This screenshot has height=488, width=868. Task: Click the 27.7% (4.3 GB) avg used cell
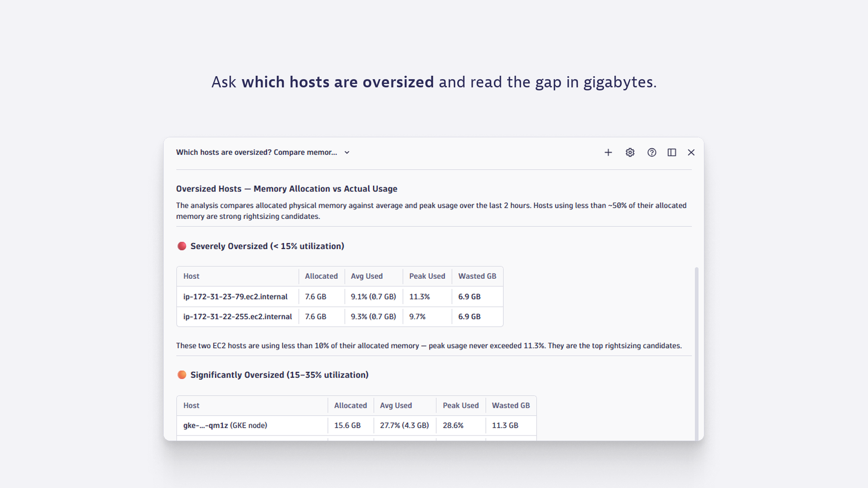(405, 425)
